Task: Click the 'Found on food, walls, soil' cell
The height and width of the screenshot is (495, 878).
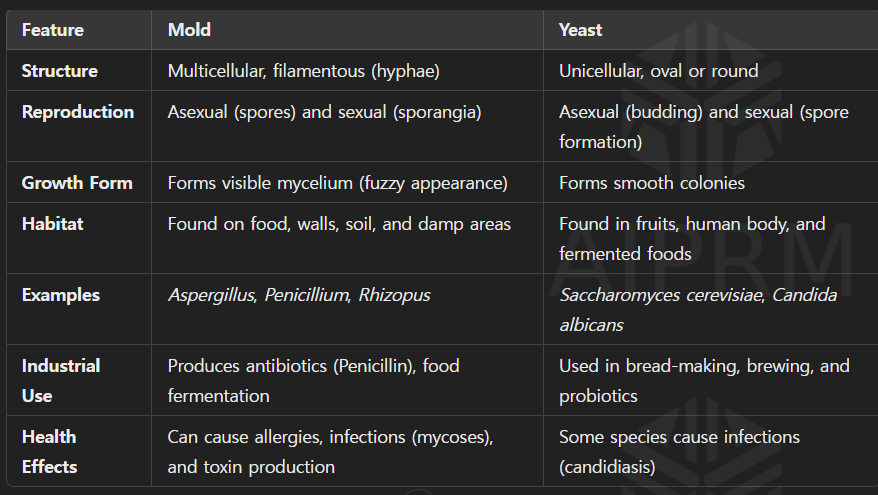Action: [x=339, y=224]
